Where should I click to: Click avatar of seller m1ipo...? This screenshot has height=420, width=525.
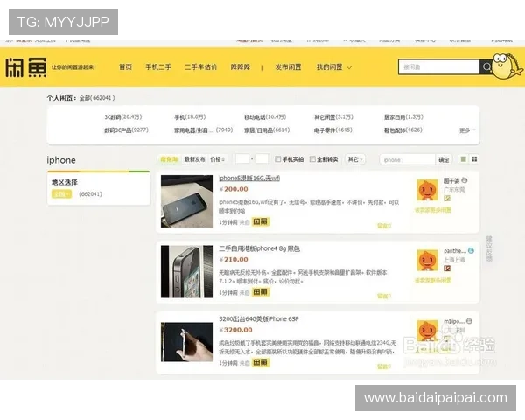coord(427,331)
